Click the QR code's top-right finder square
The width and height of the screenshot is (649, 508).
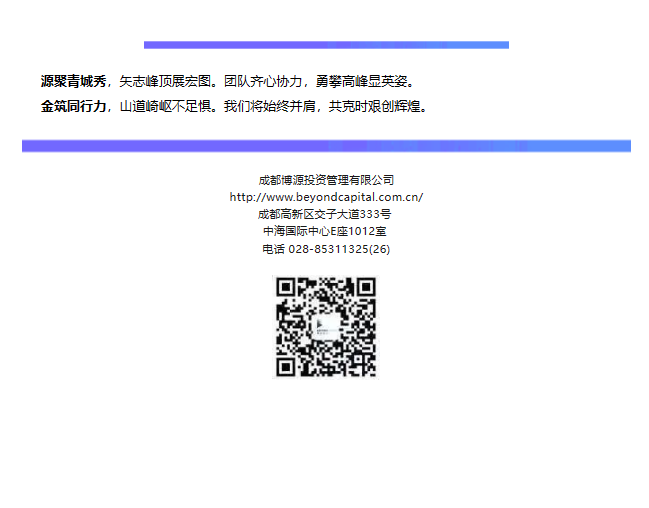pos(365,288)
